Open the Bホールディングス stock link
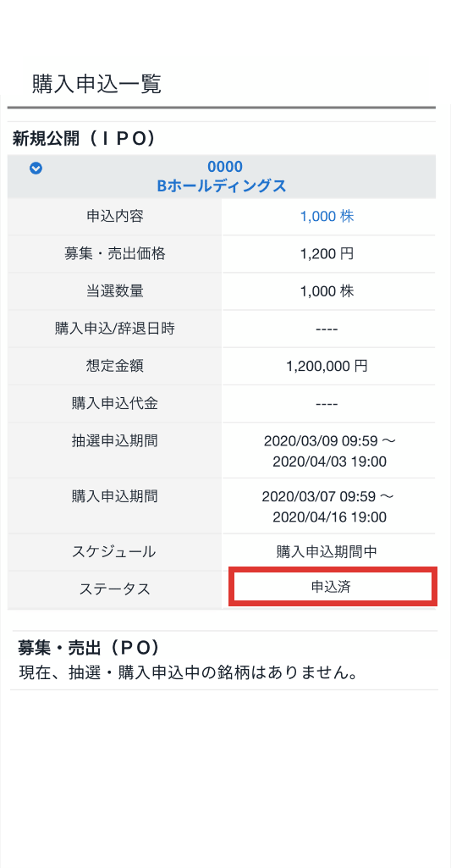The height and width of the screenshot is (868, 451). tap(222, 186)
